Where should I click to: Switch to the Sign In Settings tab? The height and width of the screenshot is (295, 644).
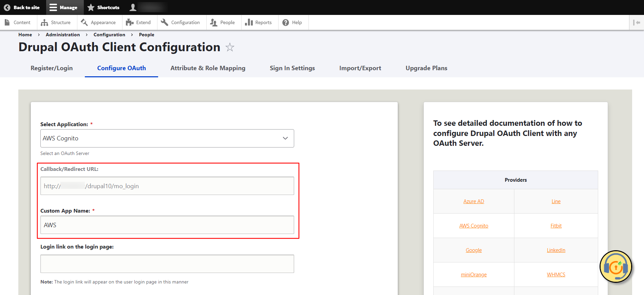tap(292, 68)
